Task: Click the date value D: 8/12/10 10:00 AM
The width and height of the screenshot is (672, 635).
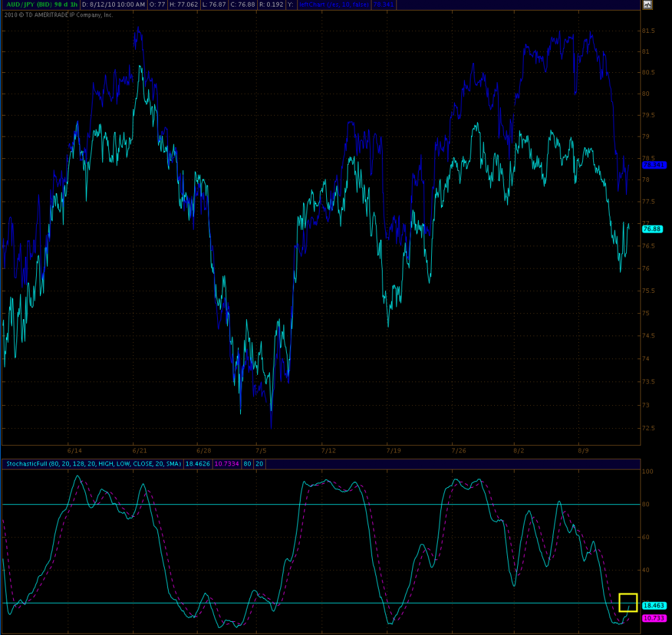Action: 114,5
